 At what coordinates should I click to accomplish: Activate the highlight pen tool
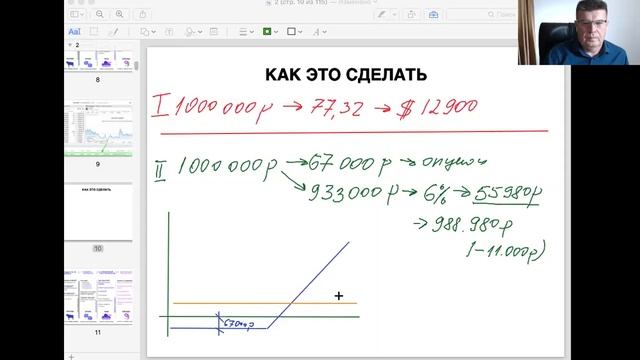point(381,14)
